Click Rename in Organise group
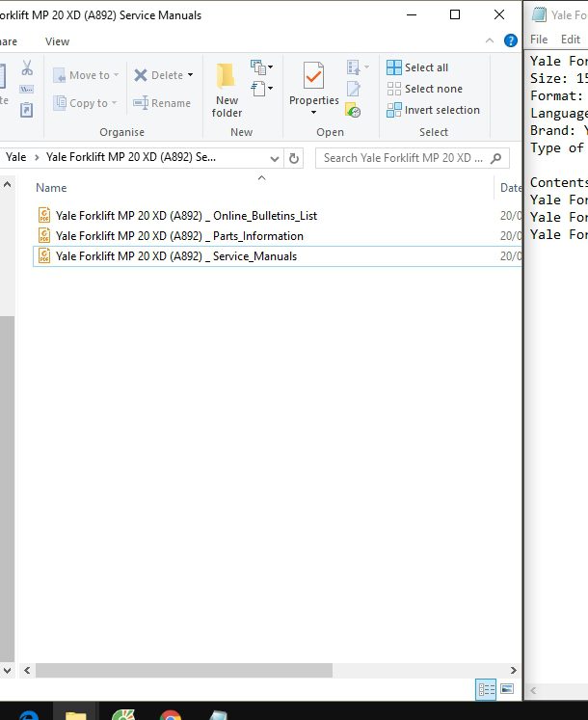 tap(162, 103)
